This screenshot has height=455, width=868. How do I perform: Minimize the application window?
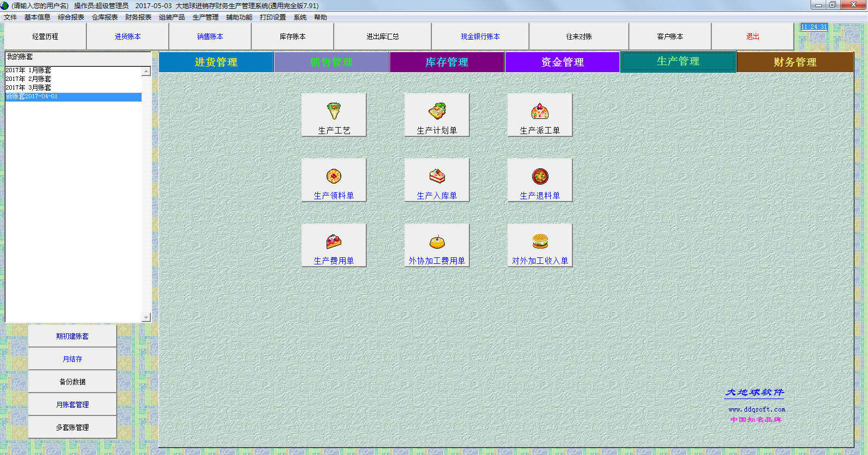tap(819, 5)
